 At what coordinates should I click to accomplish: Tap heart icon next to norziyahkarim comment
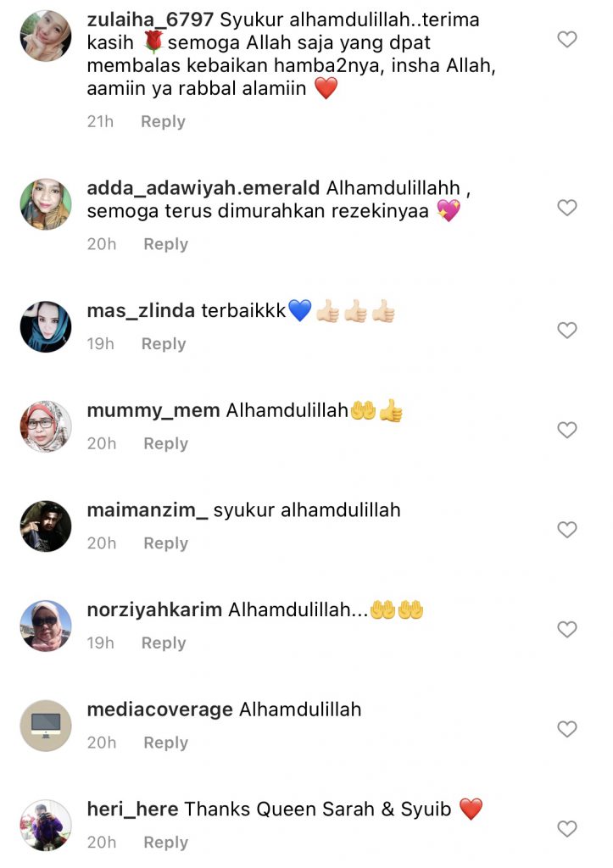pos(567,630)
